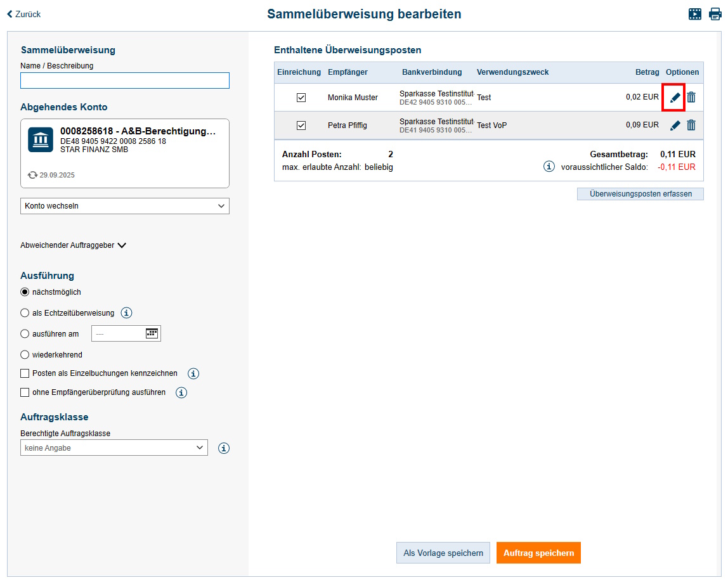728x580 pixels.
Task: Show info for Berechtigte Auftragsklasse
Action: 223,448
